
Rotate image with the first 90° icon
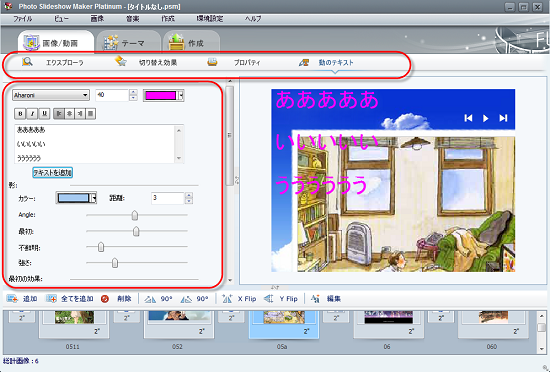coord(150,299)
